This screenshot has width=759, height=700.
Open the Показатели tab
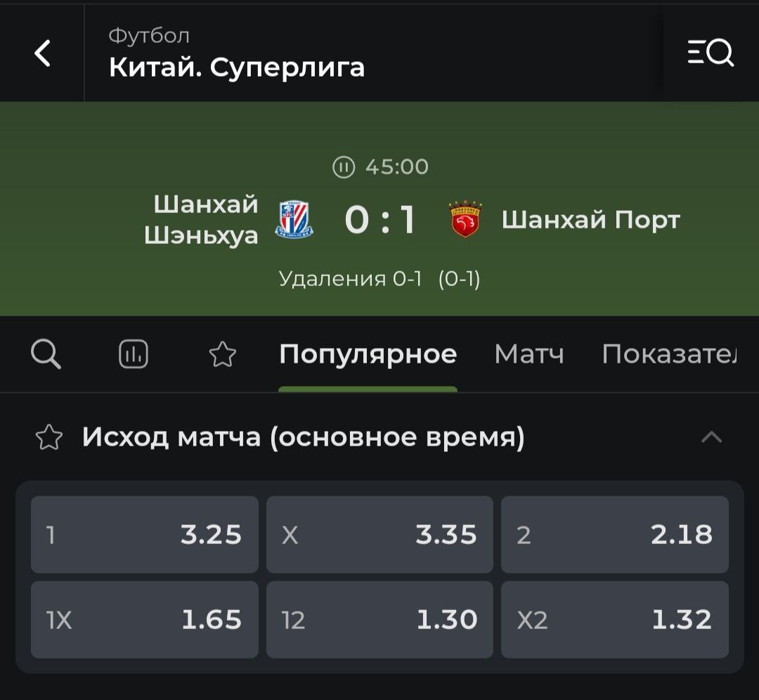tap(668, 354)
